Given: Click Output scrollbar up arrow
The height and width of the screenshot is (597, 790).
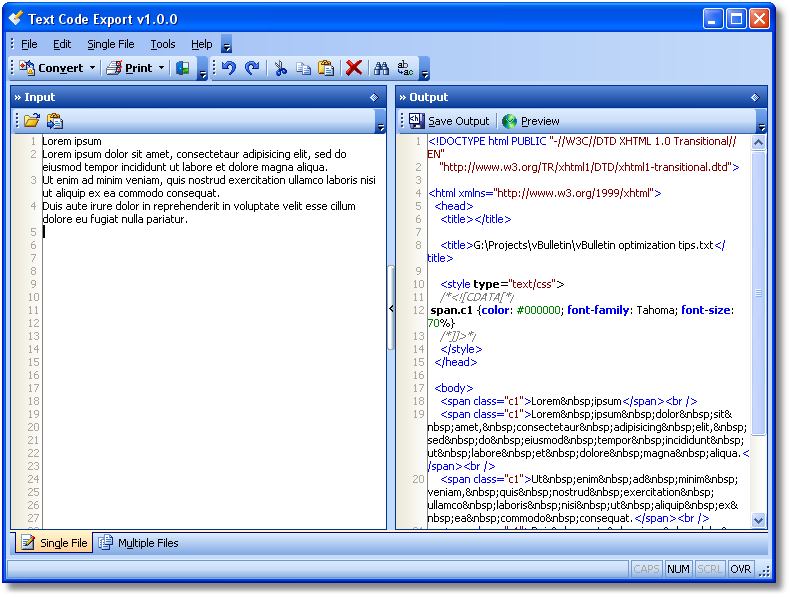Looking at the screenshot, I should (758, 143).
